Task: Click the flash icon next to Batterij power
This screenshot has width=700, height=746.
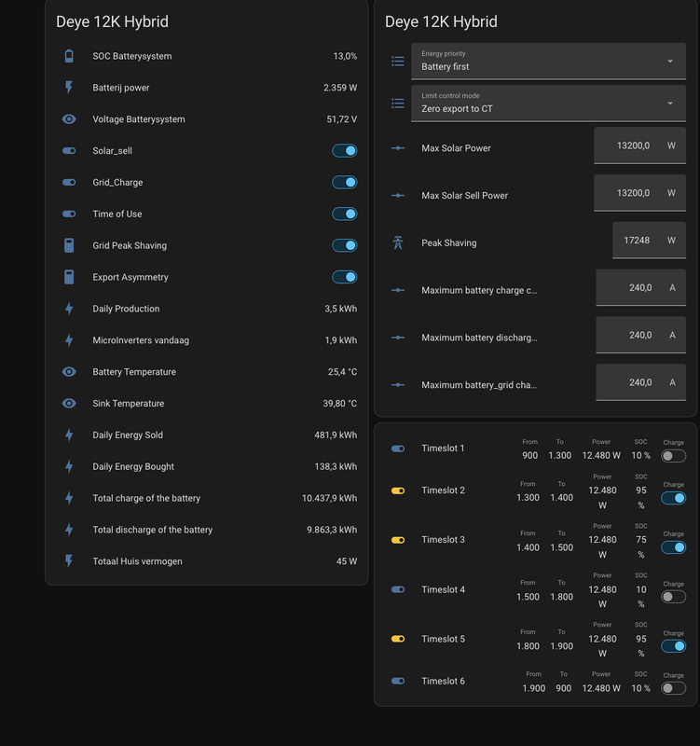Action: pyautogui.click(x=69, y=88)
